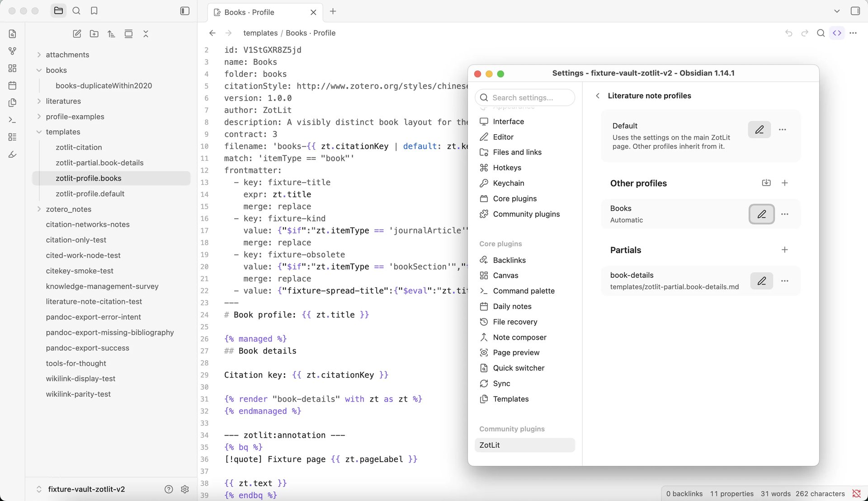Image resolution: width=868 pixels, height=501 pixels.
Task: Click the search settings field
Action: pos(525,98)
